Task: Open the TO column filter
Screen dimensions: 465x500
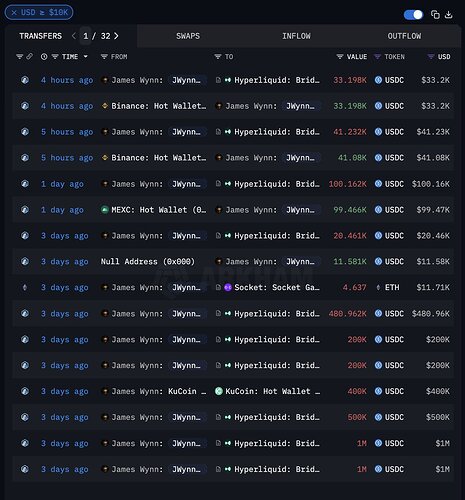Action: click(218, 57)
